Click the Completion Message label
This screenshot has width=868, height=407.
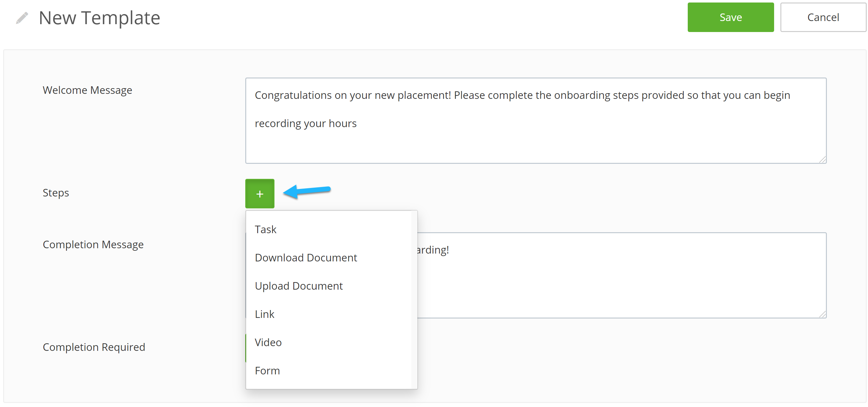coord(93,244)
